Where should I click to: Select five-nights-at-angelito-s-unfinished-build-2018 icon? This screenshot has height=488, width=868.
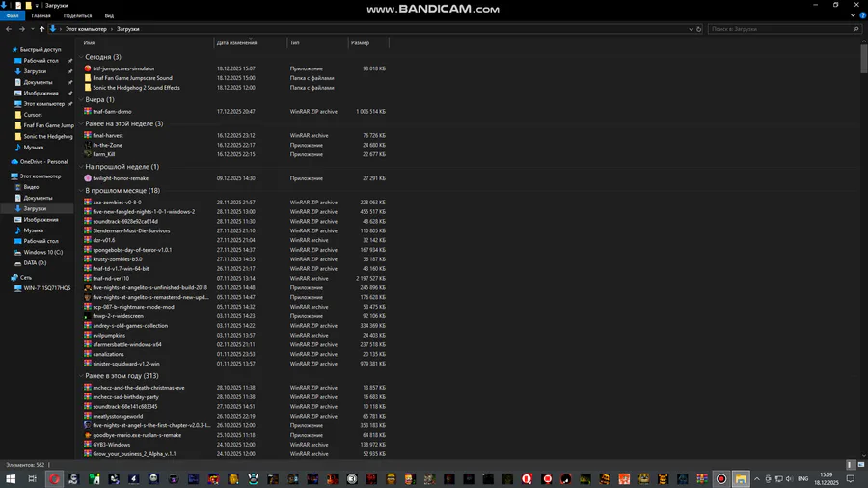pos(88,287)
